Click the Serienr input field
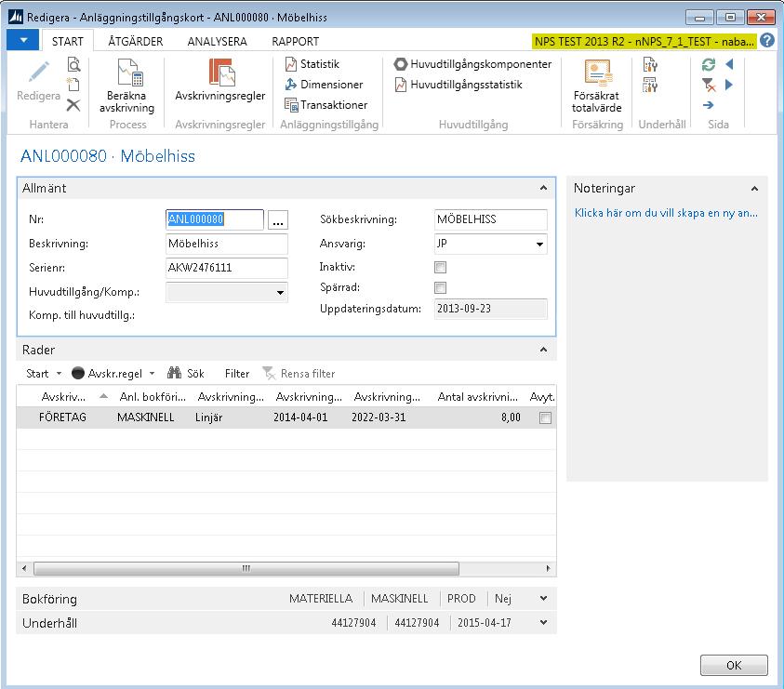The image size is (784, 689). [227, 268]
